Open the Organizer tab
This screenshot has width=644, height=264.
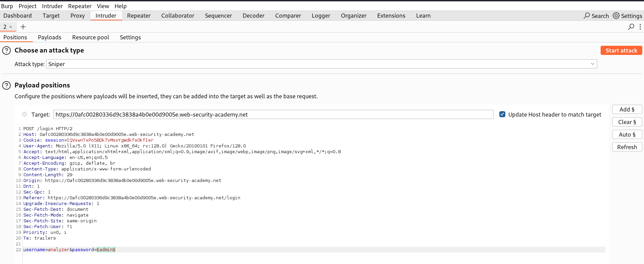click(354, 16)
